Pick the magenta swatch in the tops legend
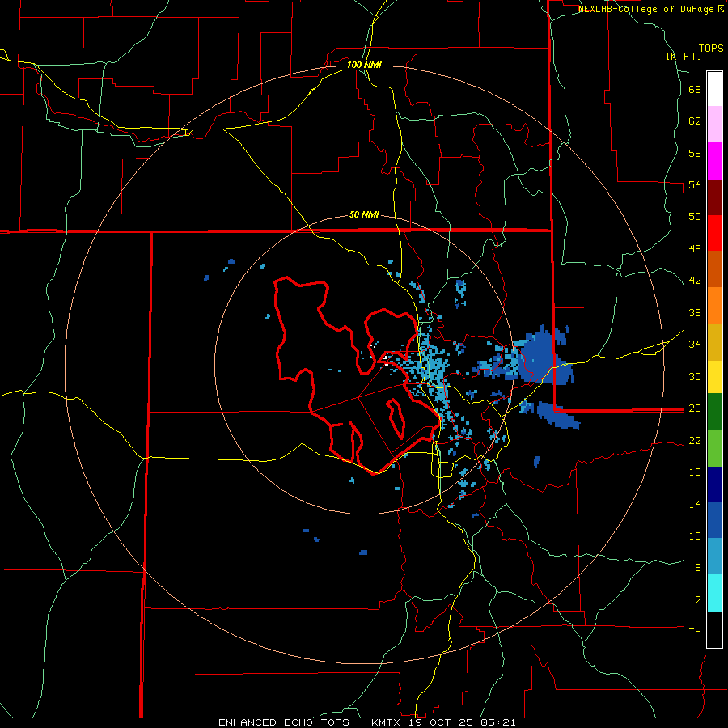This screenshot has height=728, width=728. click(714, 161)
